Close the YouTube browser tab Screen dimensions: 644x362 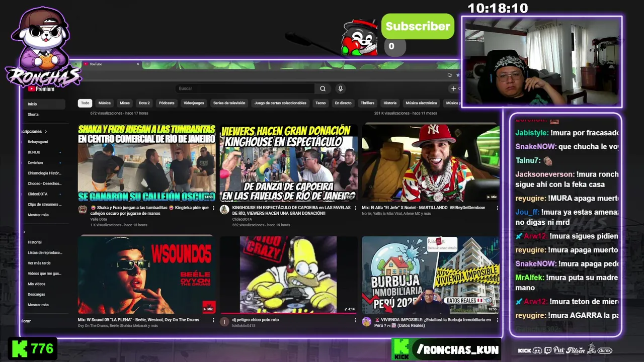click(138, 64)
